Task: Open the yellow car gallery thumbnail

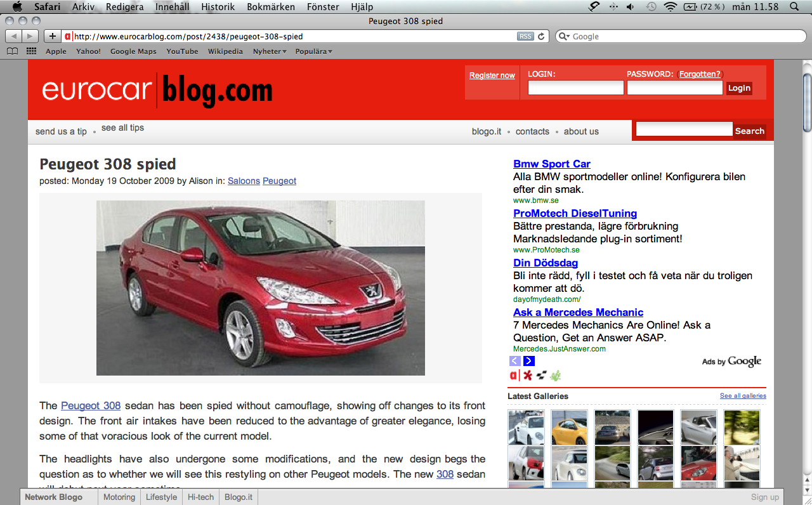Action: 569,427
